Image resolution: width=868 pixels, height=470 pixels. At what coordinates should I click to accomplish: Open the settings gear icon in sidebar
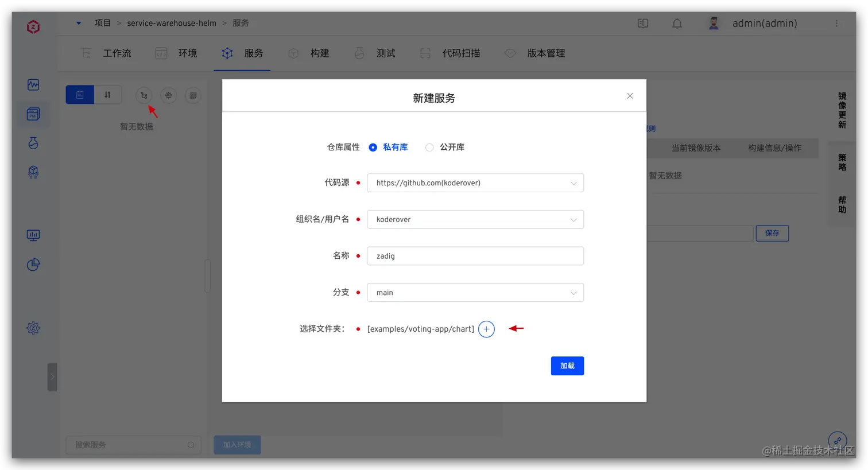tap(33, 328)
